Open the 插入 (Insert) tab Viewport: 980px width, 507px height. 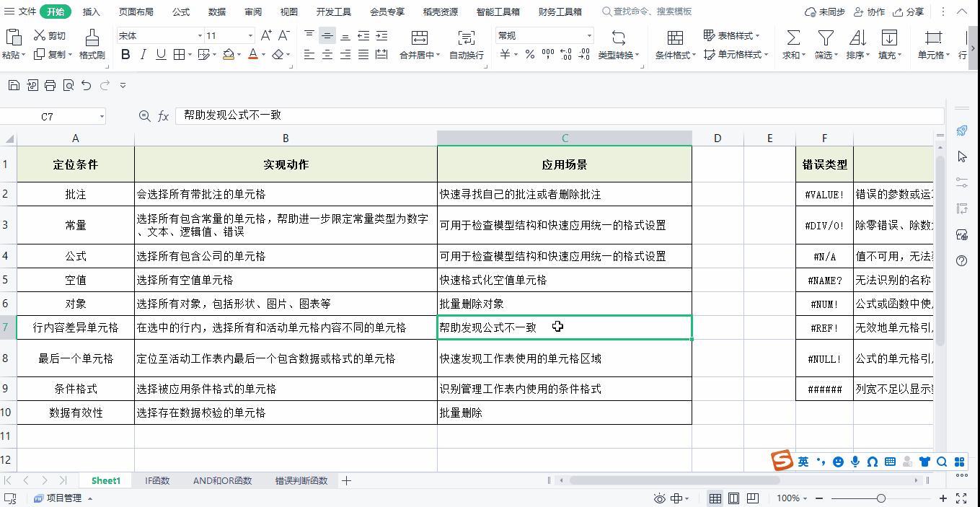click(92, 12)
